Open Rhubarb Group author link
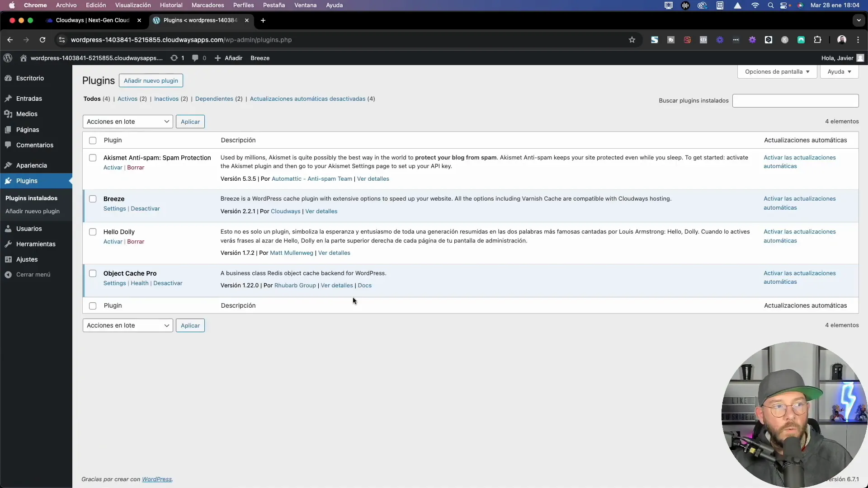Image resolution: width=868 pixels, height=488 pixels. coord(295,286)
